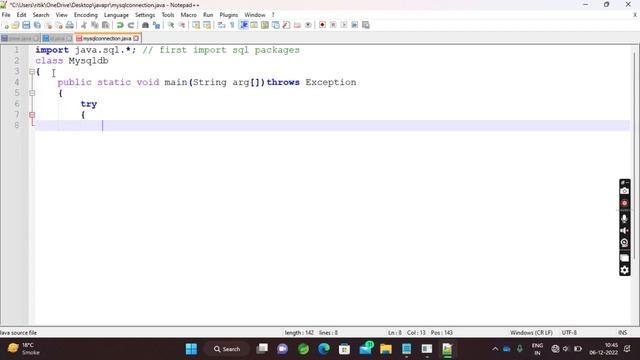The width and height of the screenshot is (640, 360).
Task: Click the Paste toolbar icon
Action: click(106, 25)
